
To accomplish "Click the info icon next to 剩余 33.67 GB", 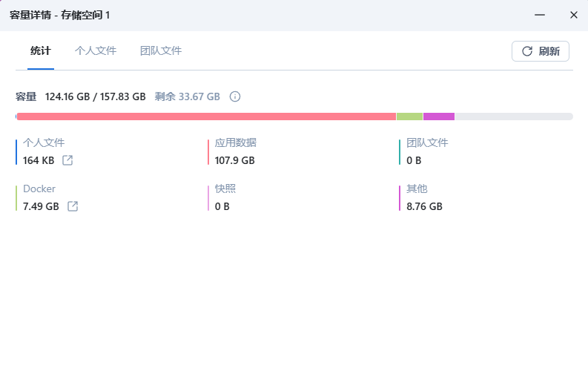I will click(235, 96).
